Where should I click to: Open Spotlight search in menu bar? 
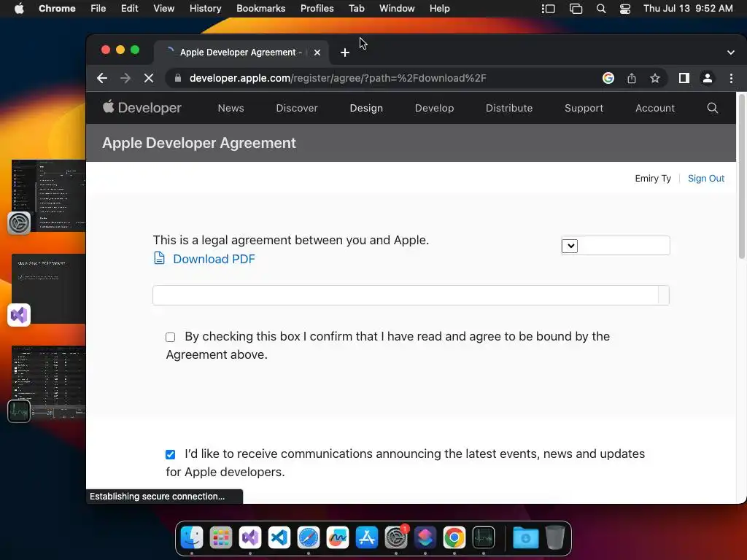pos(601,9)
